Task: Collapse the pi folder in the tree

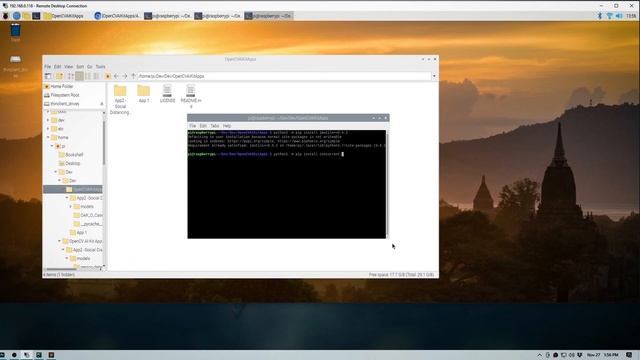Action: (x=52, y=146)
